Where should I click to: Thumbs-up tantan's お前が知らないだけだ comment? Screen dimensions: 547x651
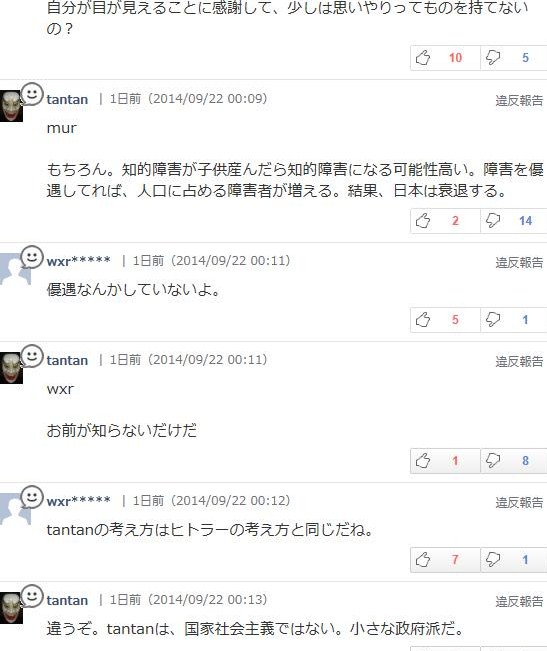pyautogui.click(x=423, y=460)
